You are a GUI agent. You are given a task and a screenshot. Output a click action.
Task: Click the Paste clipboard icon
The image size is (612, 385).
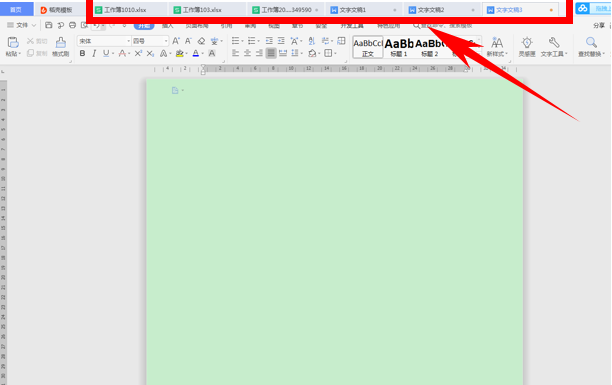pos(13,46)
